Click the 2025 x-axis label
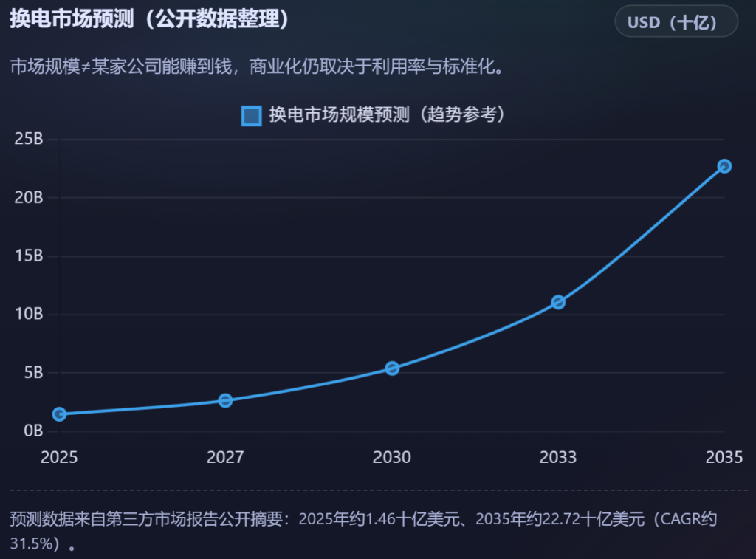Image resolution: width=756 pixels, height=559 pixels. tap(59, 458)
